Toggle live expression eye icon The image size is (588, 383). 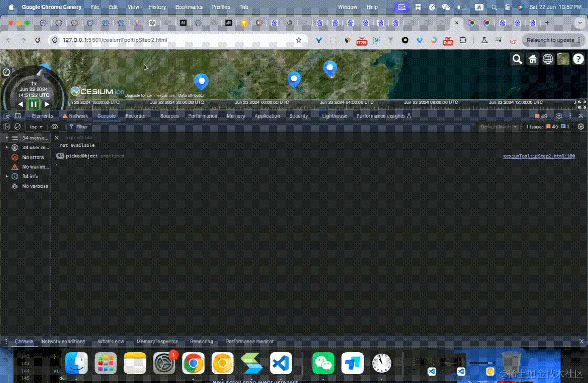(55, 127)
